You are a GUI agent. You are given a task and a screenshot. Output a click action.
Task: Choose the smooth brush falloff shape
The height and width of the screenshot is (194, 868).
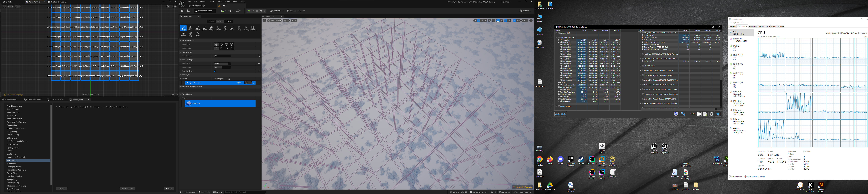(216, 48)
